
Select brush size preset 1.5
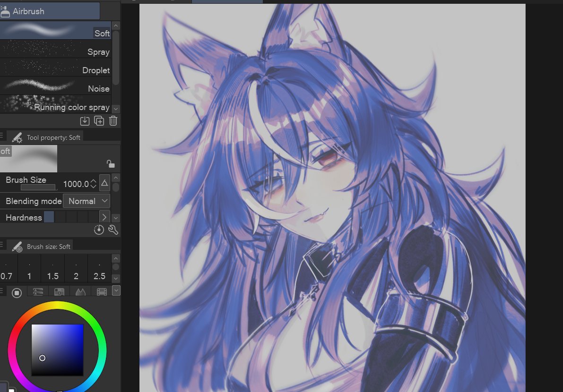[53, 269]
